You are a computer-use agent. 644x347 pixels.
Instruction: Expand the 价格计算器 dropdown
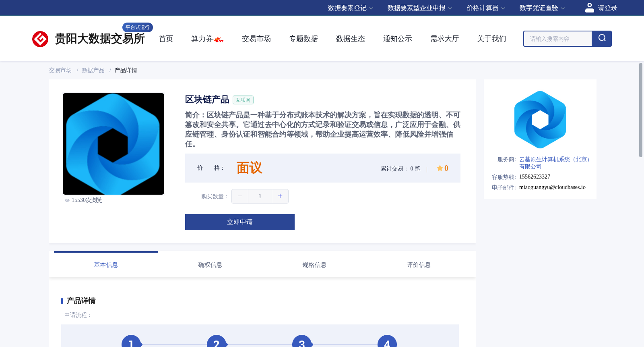point(486,8)
